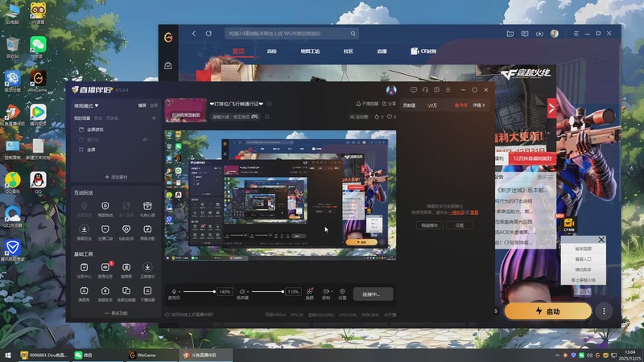The width and height of the screenshot is (644, 362).
Task: Open the WeGame hamburger menu
Action: (576, 34)
